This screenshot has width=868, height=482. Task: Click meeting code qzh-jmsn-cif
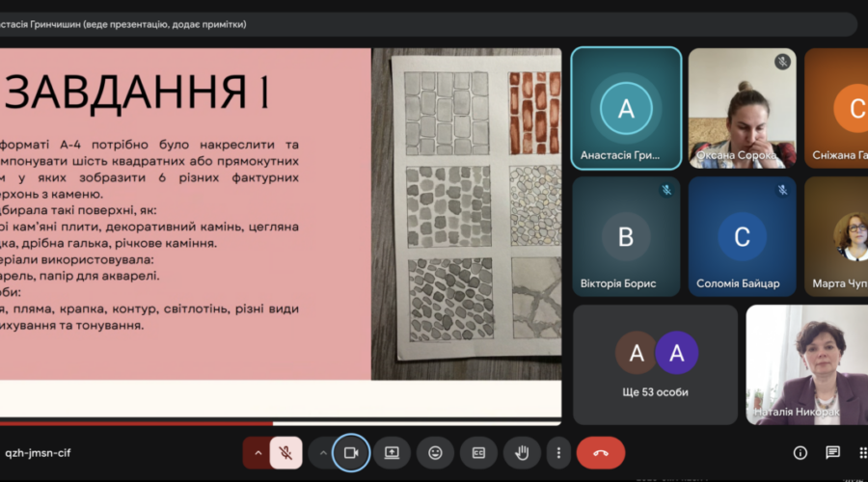pos(38,453)
